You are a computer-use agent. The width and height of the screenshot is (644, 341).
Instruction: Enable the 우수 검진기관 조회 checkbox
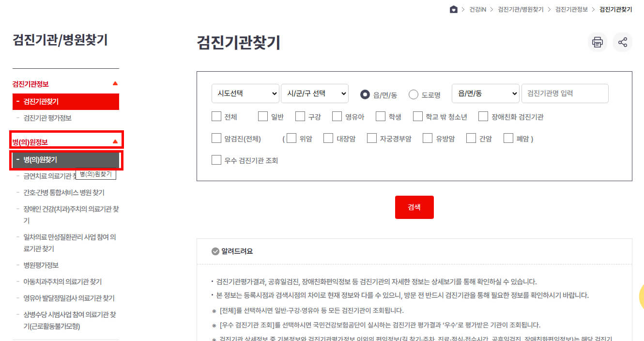pyautogui.click(x=216, y=160)
